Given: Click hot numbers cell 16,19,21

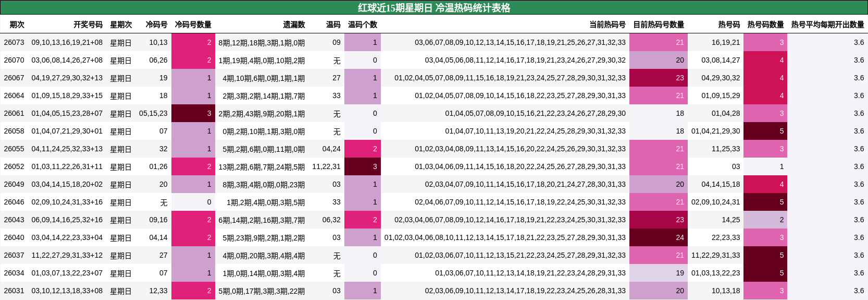Looking at the screenshot, I should [726, 42].
